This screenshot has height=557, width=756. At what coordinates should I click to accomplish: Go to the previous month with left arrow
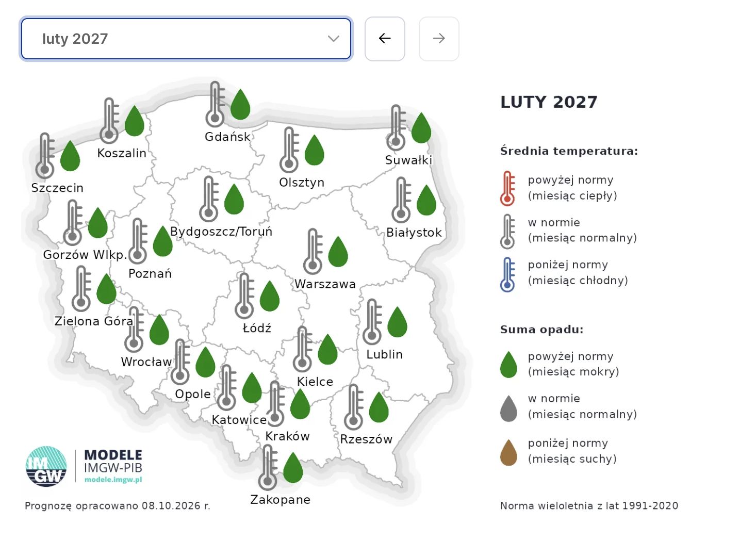pos(385,39)
